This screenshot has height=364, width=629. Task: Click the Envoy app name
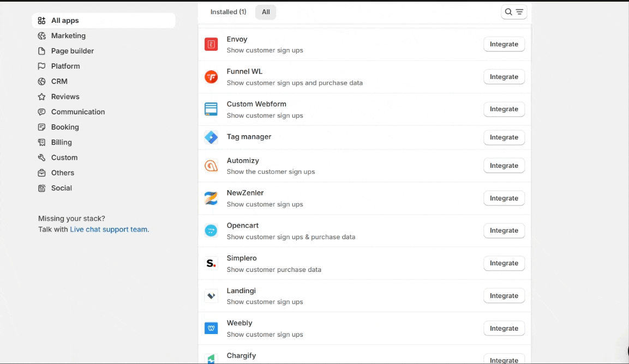(237, 39)
